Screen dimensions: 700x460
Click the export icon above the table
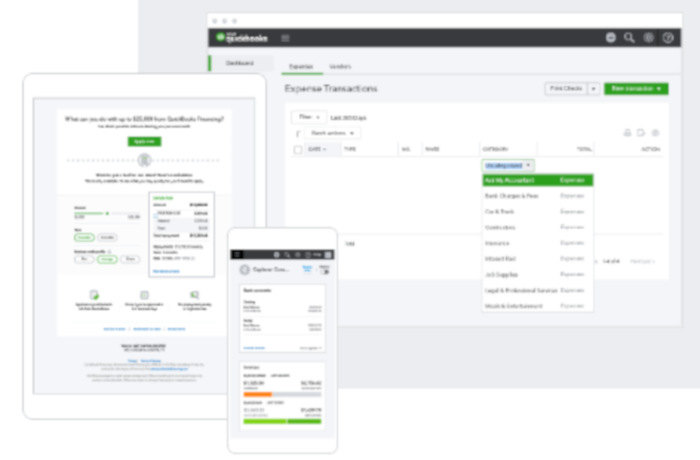pos(641,133)
